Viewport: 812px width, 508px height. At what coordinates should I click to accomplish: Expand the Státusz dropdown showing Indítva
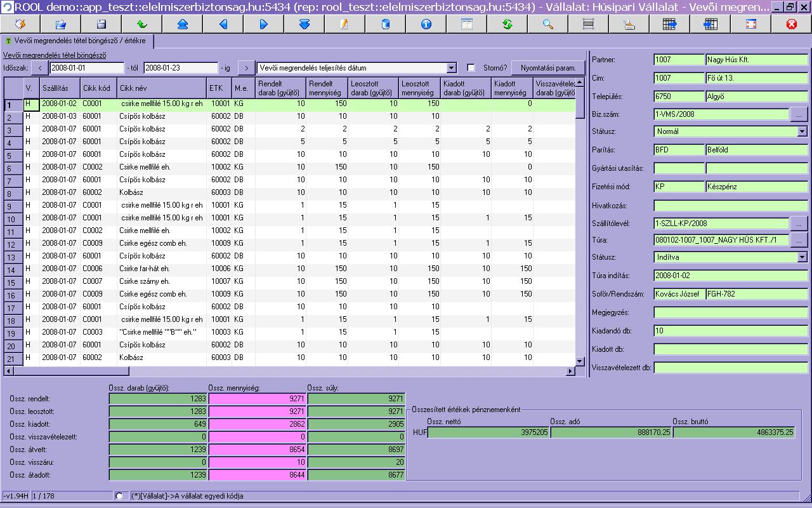[802, 257]
